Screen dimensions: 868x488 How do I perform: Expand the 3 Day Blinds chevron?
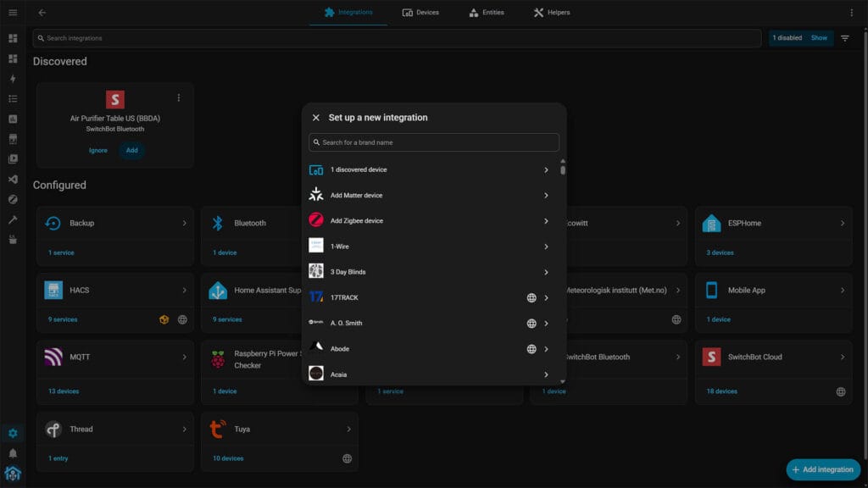546,272
